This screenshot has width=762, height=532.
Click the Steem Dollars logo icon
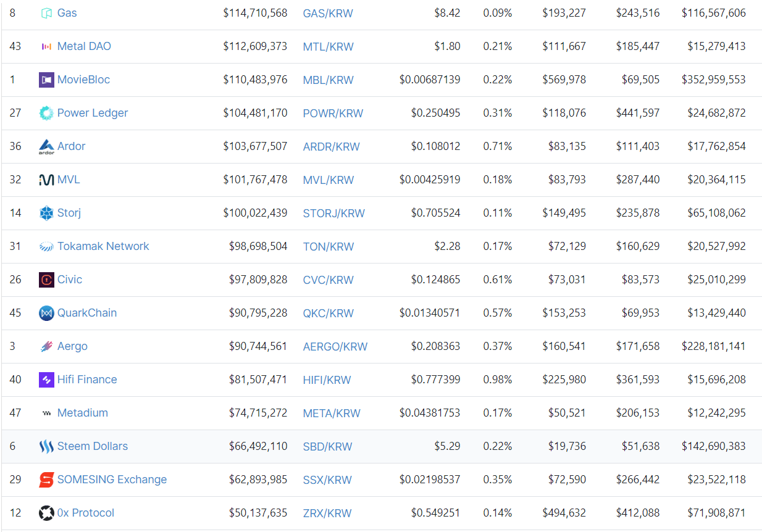(46, 446)
